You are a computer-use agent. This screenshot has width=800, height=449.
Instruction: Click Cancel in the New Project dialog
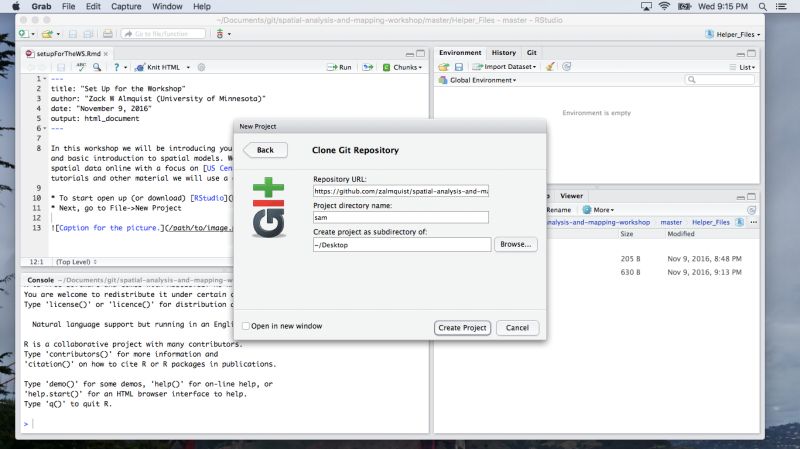click(517, 328)
